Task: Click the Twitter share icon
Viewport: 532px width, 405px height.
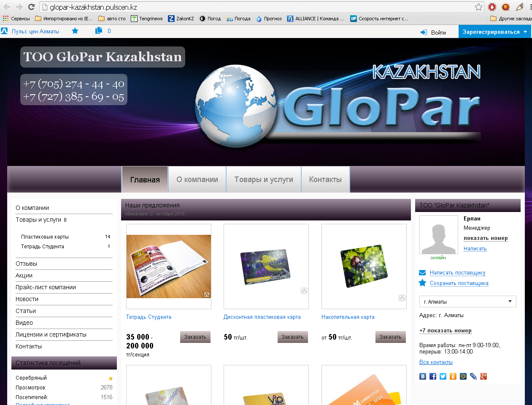Action: tap(443, 376)
